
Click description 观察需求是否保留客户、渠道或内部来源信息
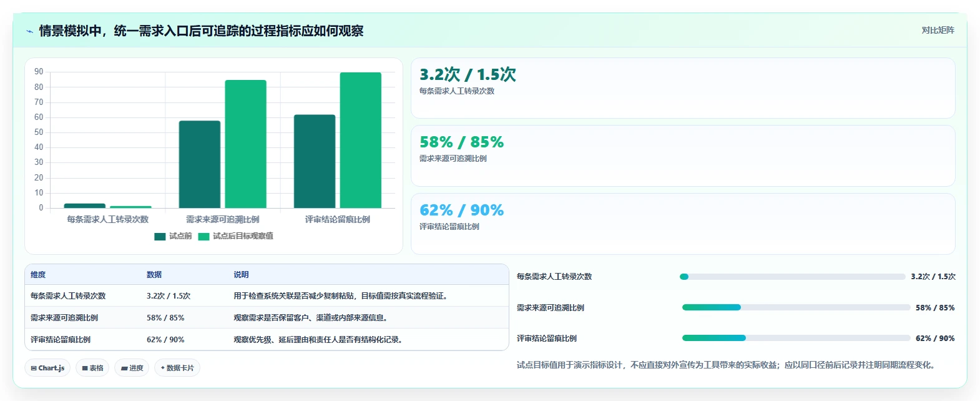pos(312,318)
